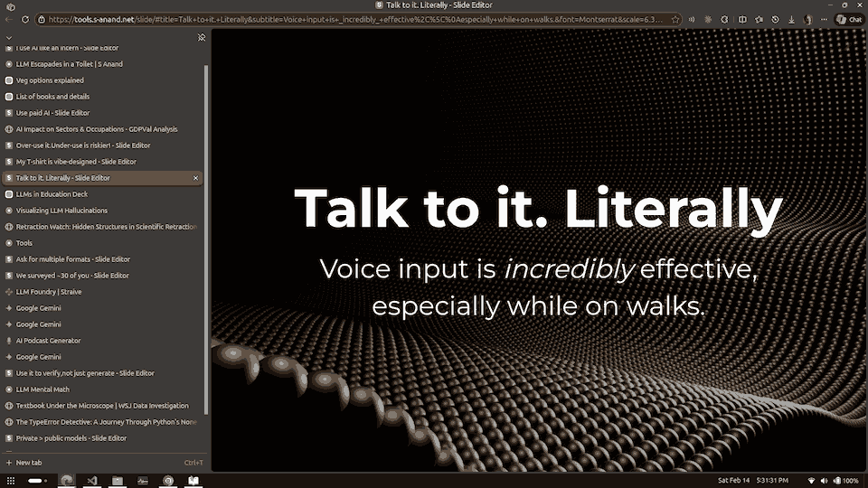Image resolution: width=868 pixels, height=488 pixels.
Task: Open the Settings and more ellipsis menu
Action: click(825, 19)
